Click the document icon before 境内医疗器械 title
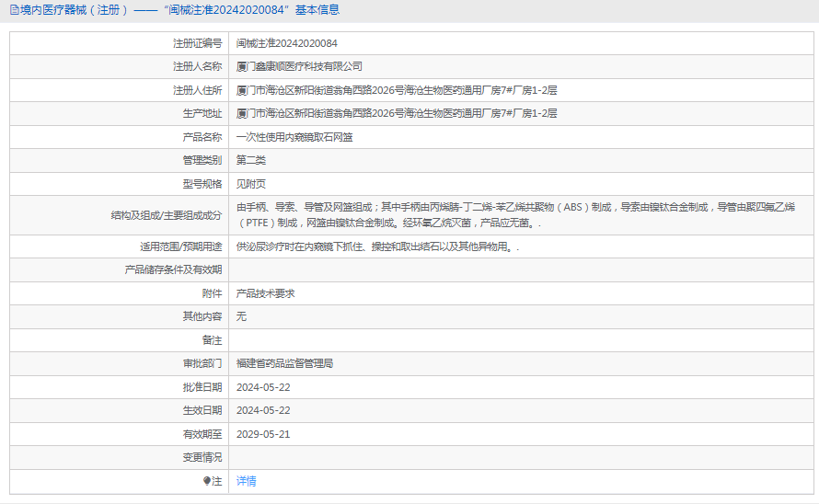 tap(14, 10)
